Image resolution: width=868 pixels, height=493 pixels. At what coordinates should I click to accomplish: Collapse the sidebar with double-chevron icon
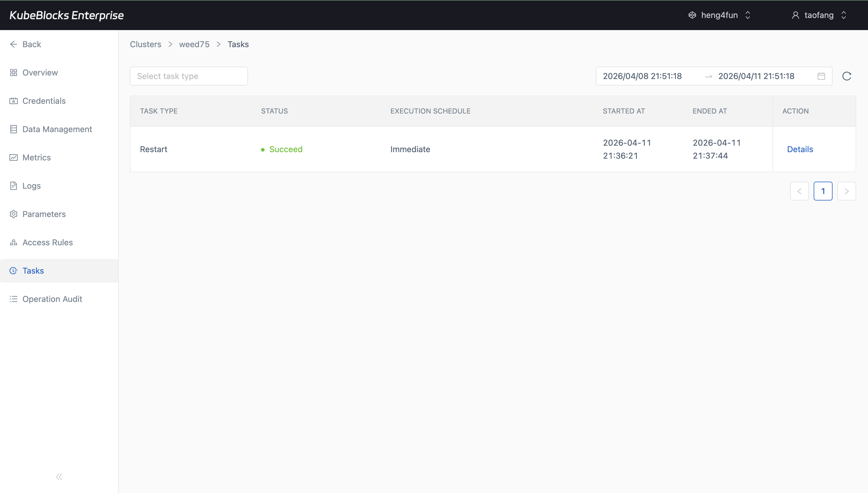[59, 476]
